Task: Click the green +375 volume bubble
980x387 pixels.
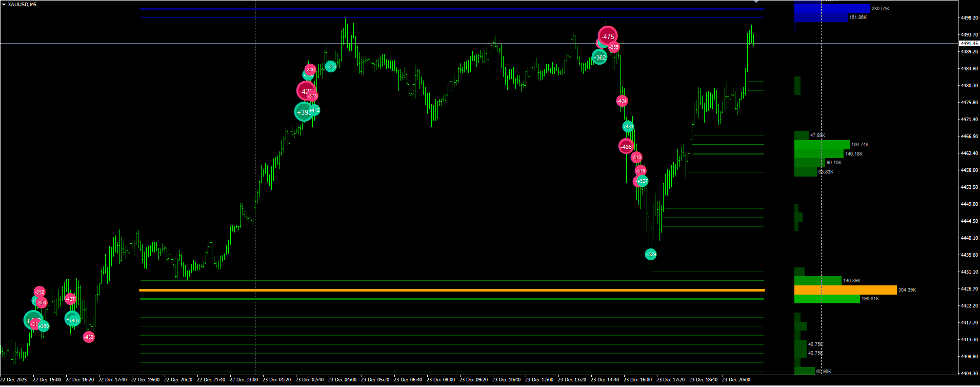Action: coord(331,66)
